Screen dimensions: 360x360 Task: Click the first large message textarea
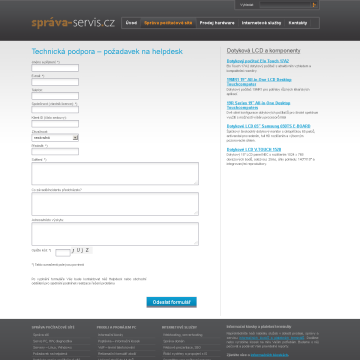pyautogui.click(x=115, y=173)
